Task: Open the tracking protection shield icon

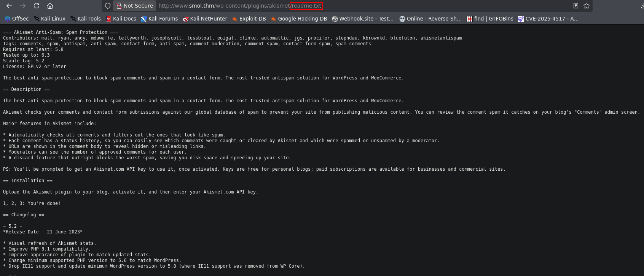Action: click(108, 6)
